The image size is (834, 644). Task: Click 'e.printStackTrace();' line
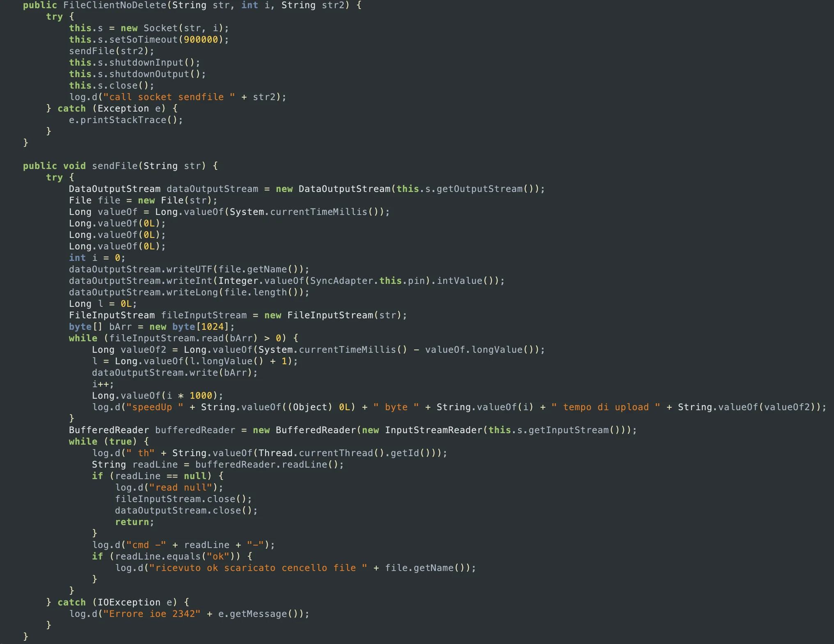click(x=126, y=120)
